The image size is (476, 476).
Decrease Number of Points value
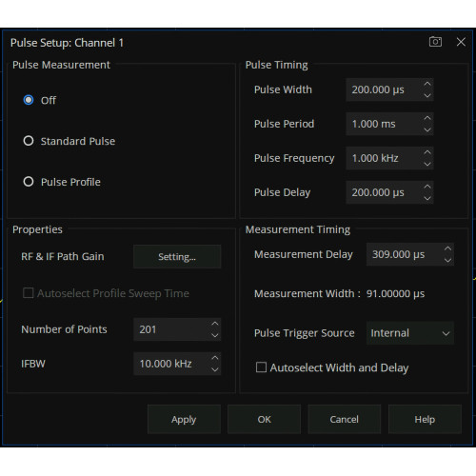point(215,335)
